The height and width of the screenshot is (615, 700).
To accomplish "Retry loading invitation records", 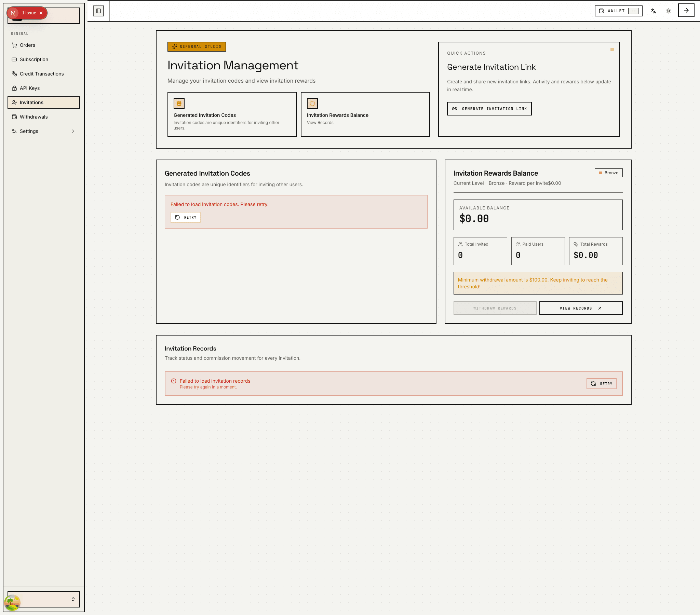I will pos(601,384).
